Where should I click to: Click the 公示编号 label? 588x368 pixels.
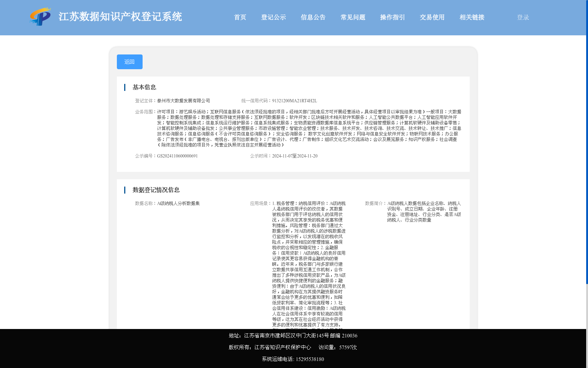click(146, 156)
